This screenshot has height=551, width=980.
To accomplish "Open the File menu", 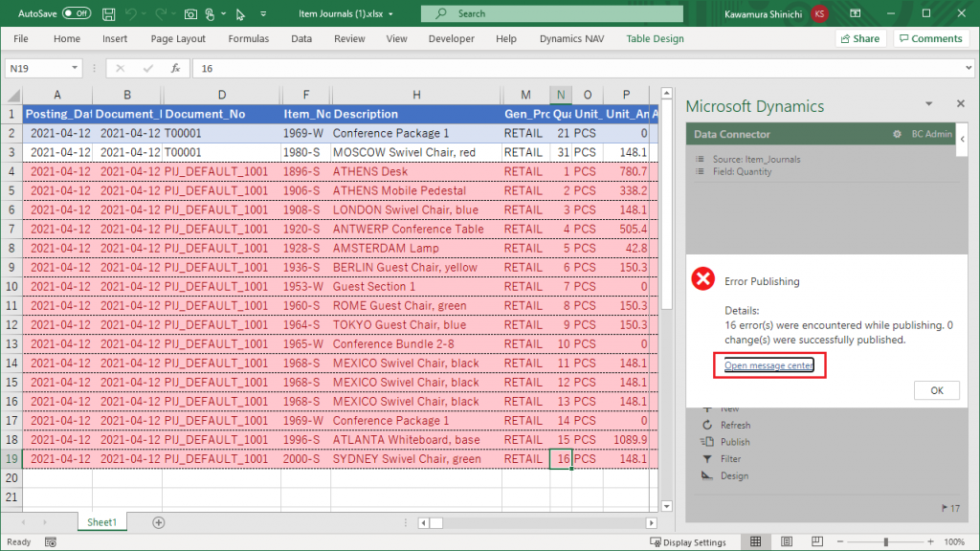I will coord(21,38).
